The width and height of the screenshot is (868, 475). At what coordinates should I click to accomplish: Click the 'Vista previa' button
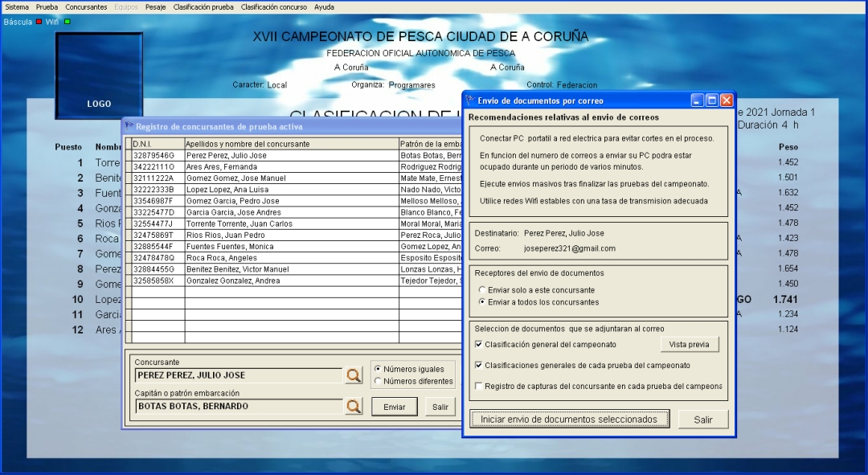click(x=690, y=345)
